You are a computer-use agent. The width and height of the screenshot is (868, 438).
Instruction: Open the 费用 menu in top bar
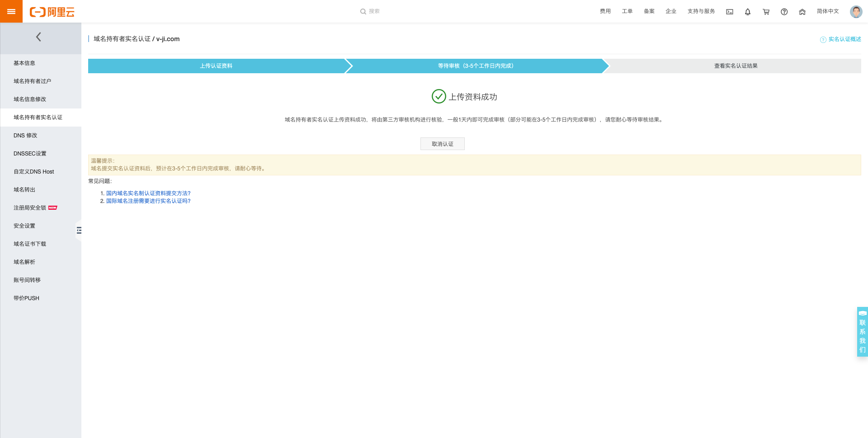(x=605, y=11)
